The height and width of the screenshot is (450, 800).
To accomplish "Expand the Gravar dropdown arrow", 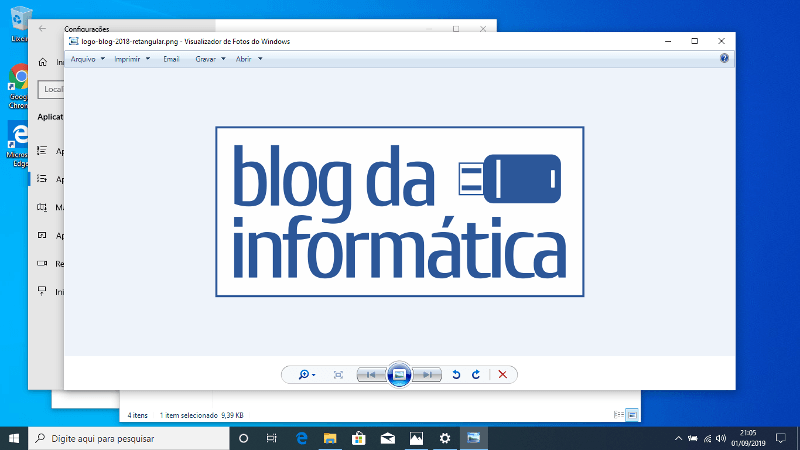I will (223, 59).
